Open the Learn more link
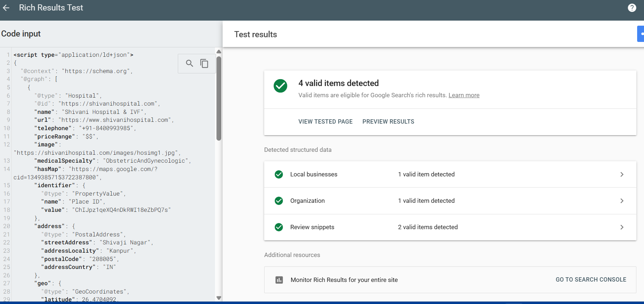644x304 pixels. pyautogui.click(x=464, y=95)
